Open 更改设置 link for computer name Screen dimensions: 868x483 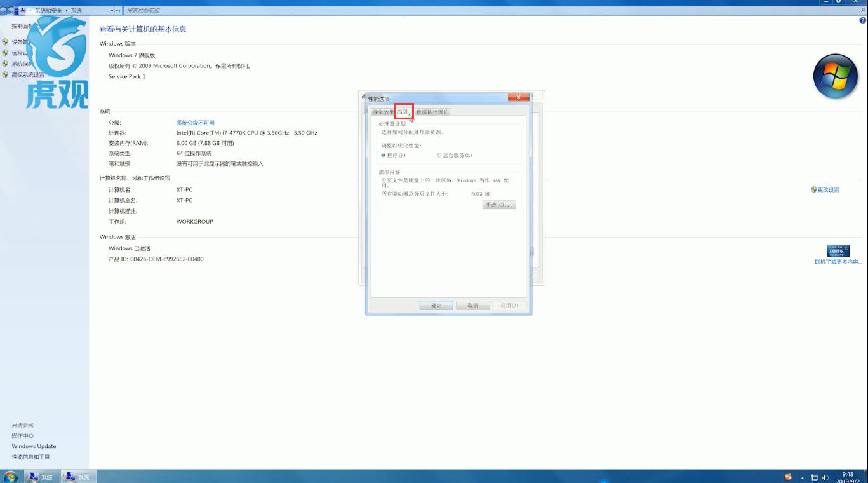click(x=828, y=190)
